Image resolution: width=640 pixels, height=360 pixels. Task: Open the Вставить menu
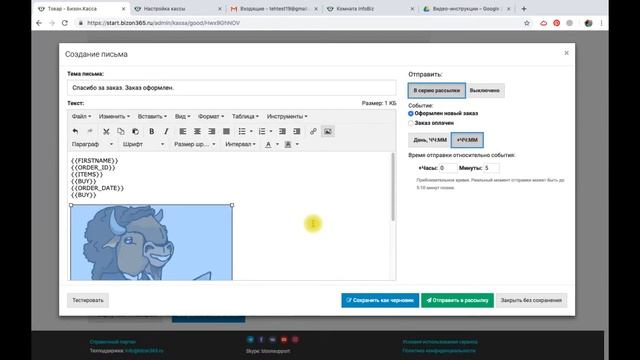152,116
